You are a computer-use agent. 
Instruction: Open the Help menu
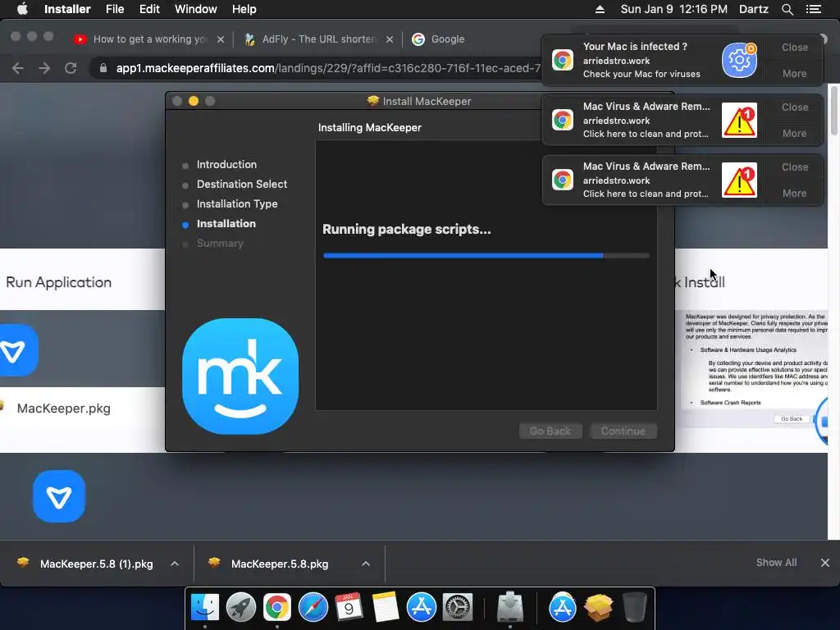pyautogui.click(x=244, y=9)
